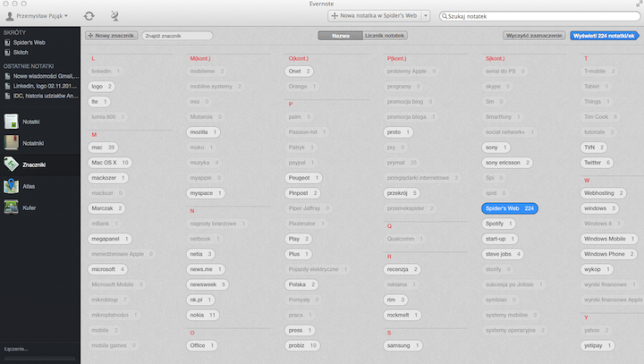Select the Peugeot tag
This screenshot has width=644, height=364.
coord(303,178)
